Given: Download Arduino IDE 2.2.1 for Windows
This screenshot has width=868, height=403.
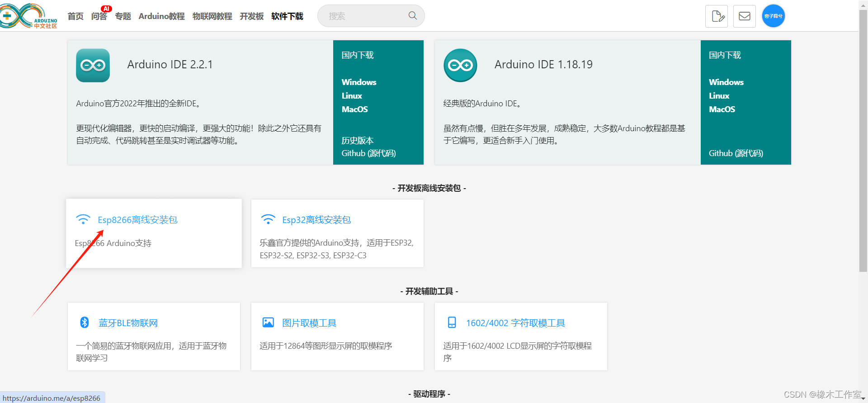Looking at the screenshot, I should (x=359, y=82).
